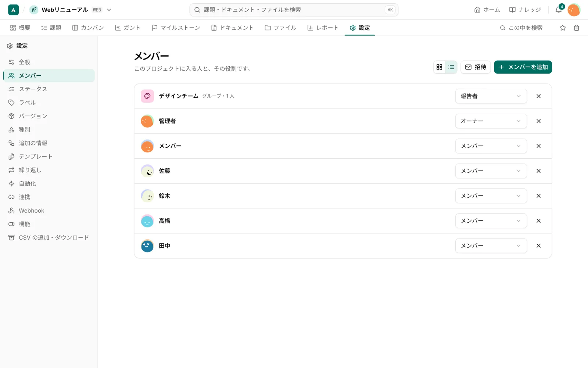Viewport: 588px width, 368px height.
Task: Expand the Webリニューアル project switcher chevron
Action: (109, 10)
